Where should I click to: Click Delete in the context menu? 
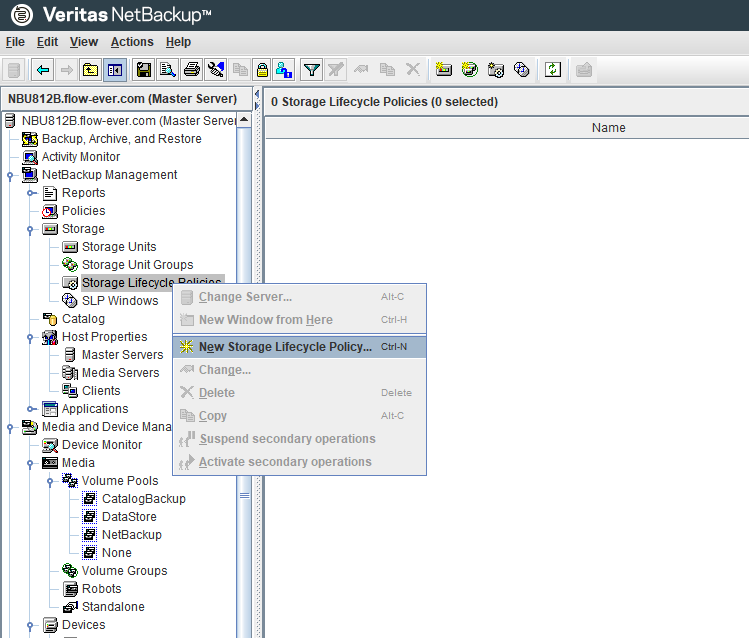click(300, 393)
